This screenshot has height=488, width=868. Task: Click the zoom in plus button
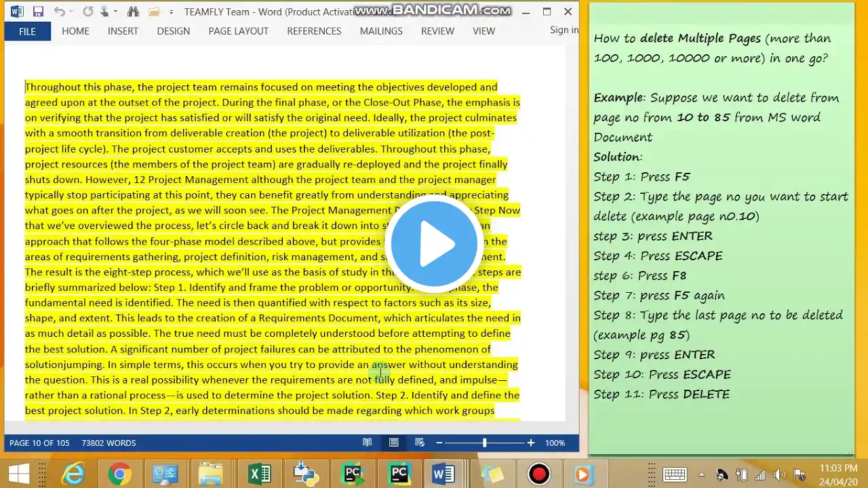tap(530, 443)
